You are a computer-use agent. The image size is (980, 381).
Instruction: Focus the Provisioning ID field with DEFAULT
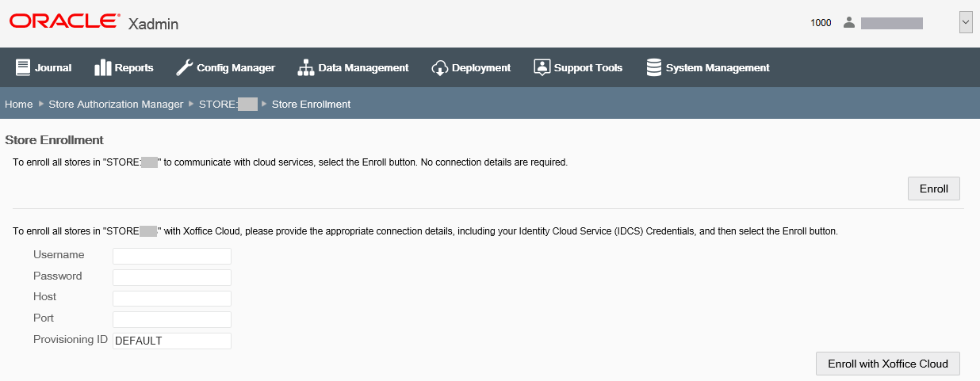172,341
